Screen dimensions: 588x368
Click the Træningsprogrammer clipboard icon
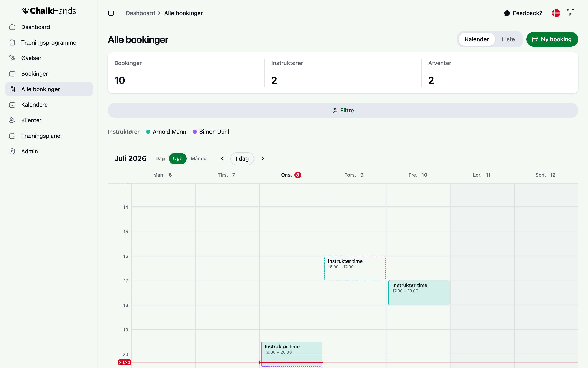[x=12, y=43]
